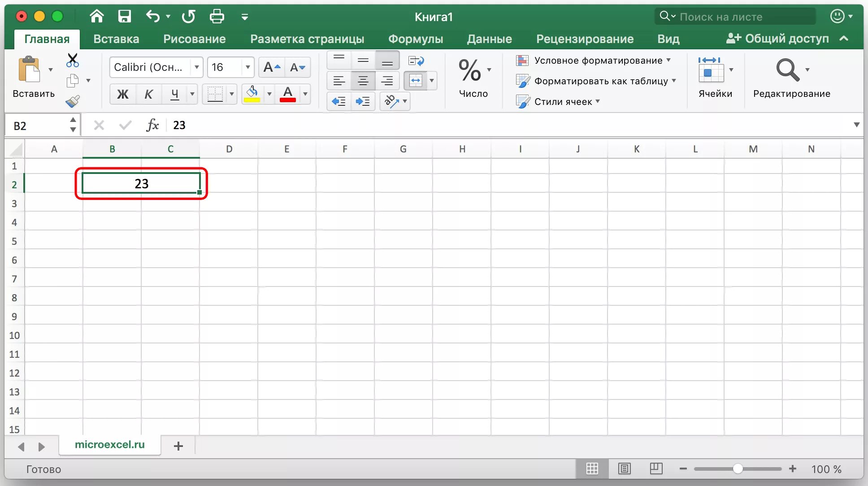Add a new sheet with the plus button
868x486 pixels.
click(178, 446)
